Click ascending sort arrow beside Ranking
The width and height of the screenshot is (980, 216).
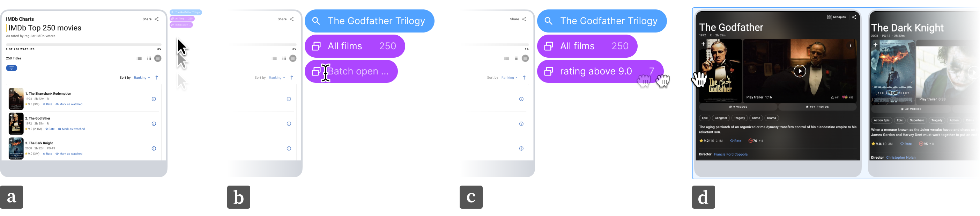157,78
